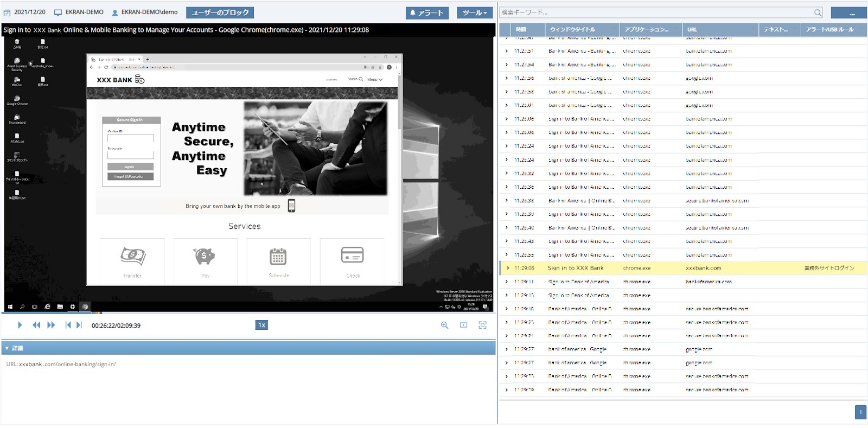This screenshot has height=428, width=868.
Task: Click the chrome.exe cell in highlighted row
Action: point(637,268)
